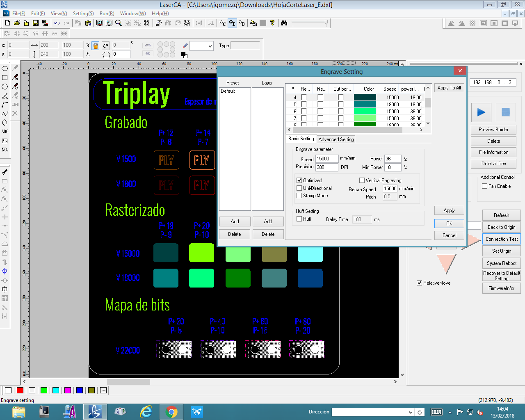Open Internet Explorer from taskbar

pos(146,412)
